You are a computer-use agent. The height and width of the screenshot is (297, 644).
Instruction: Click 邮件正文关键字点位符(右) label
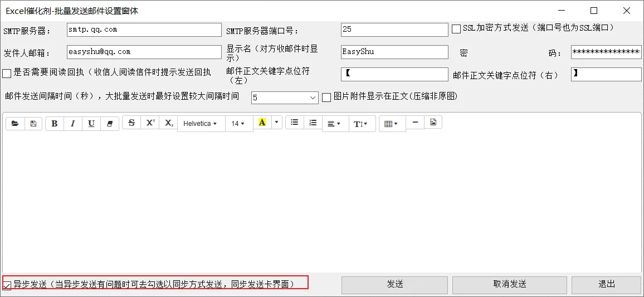pyautogui.click(x=506, y=76)
